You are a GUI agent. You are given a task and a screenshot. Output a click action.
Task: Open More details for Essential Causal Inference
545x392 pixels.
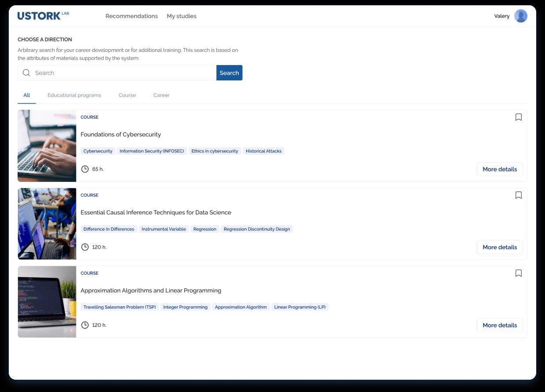coord(500,247)
